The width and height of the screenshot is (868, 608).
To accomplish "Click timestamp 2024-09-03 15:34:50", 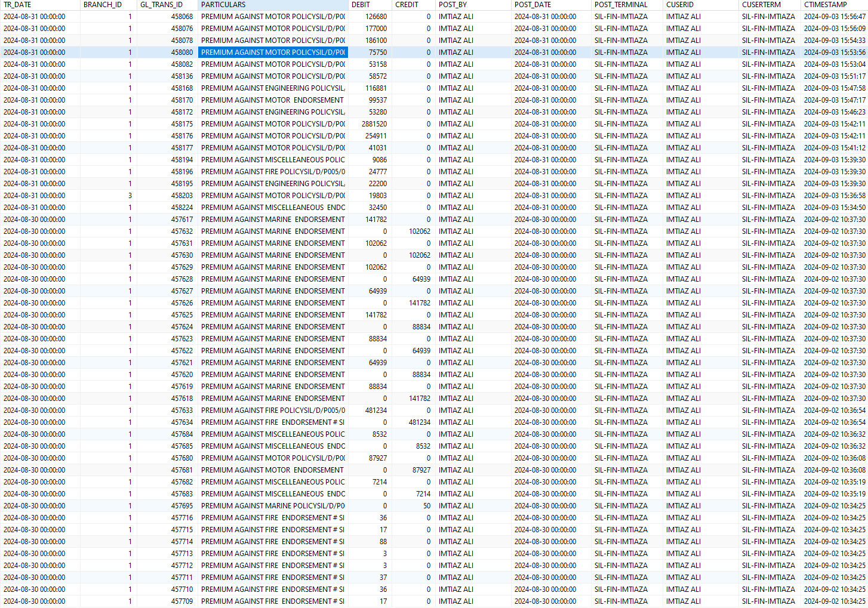I will 835,208.
